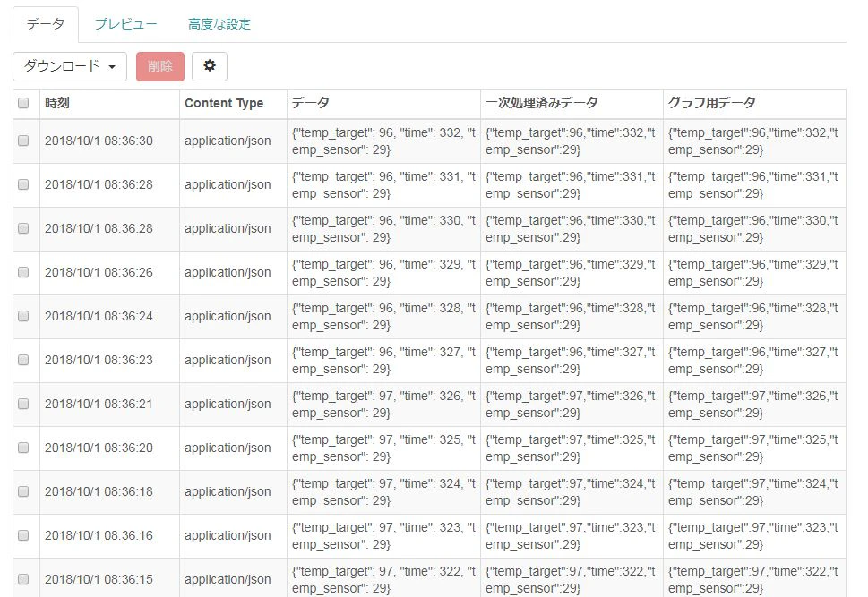Screen dimensions: 868x597
Task: Mark the 08:36:20 row checkbox
Action: tap(23, 448)
